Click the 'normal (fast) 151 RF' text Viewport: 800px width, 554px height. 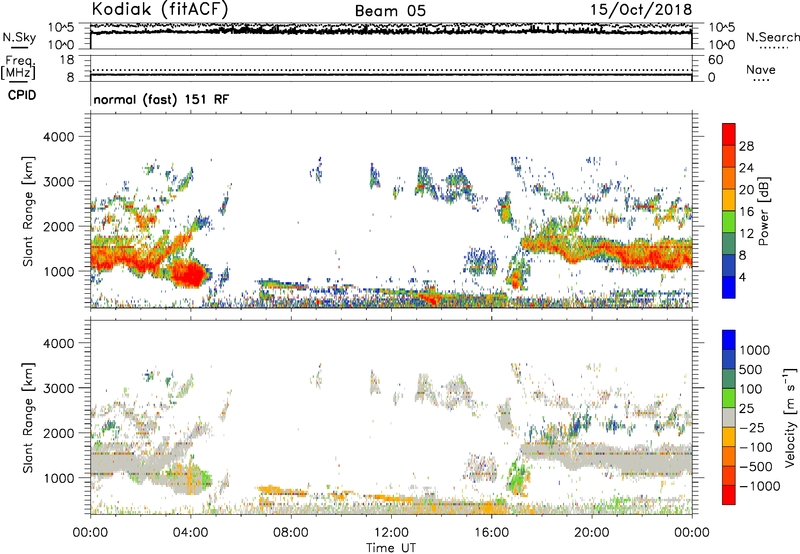click(x=161, y=99)
